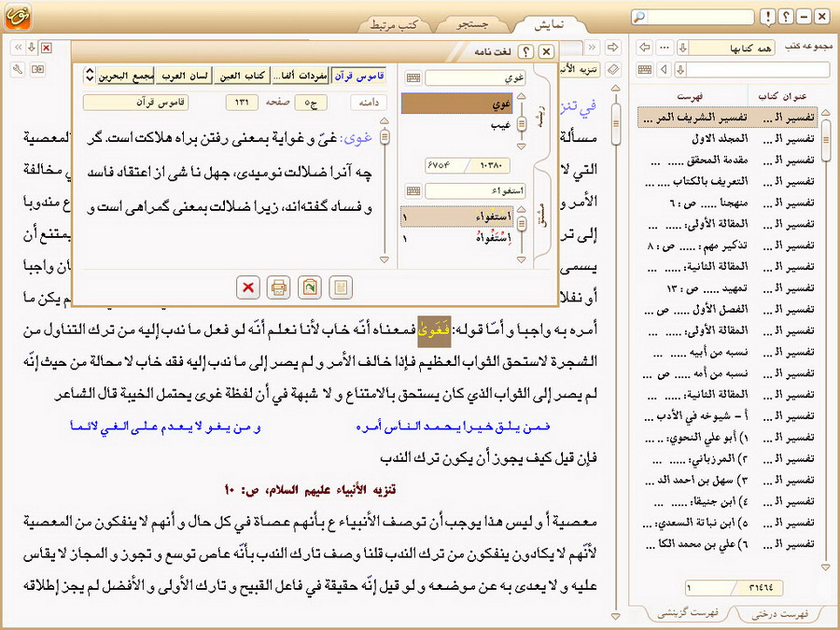Print the dictionary entry
The height and width of the screenshot is (630, 840).
click(278, 287)
